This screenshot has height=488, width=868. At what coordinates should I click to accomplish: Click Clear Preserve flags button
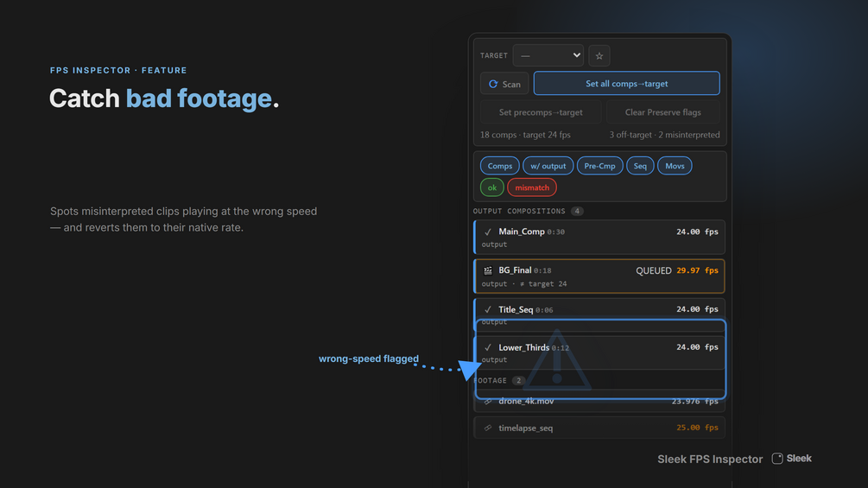click(x=662, y=112)
